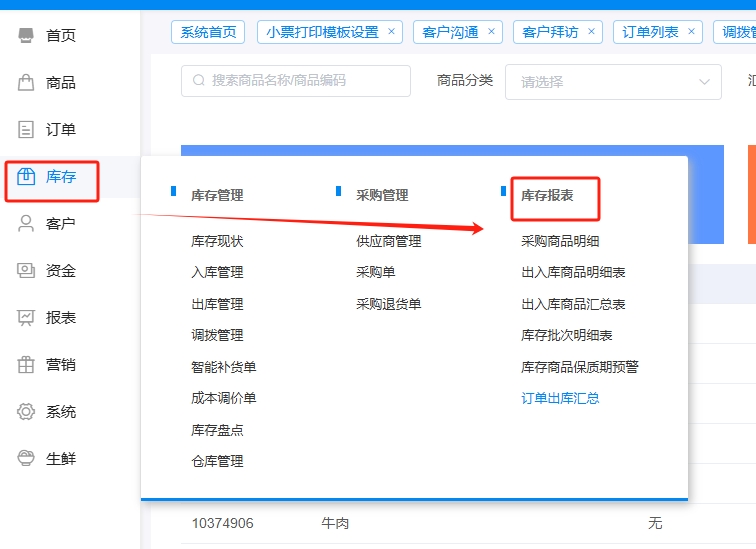The width and height of the screenshot is (756, 549).
Task: Switch to the 系统首页 tab
Action: click(208, 32)
